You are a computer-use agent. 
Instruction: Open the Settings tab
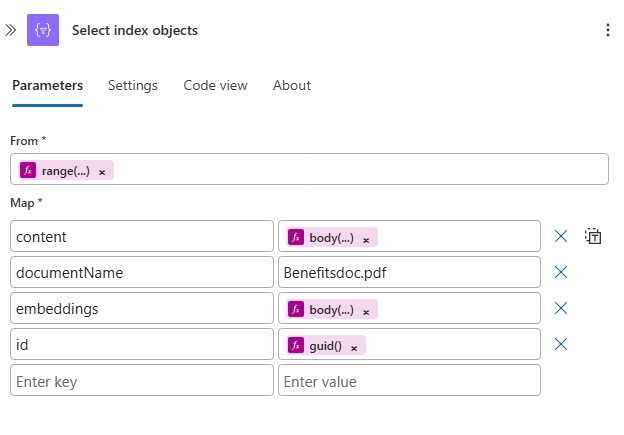point(133,85)
